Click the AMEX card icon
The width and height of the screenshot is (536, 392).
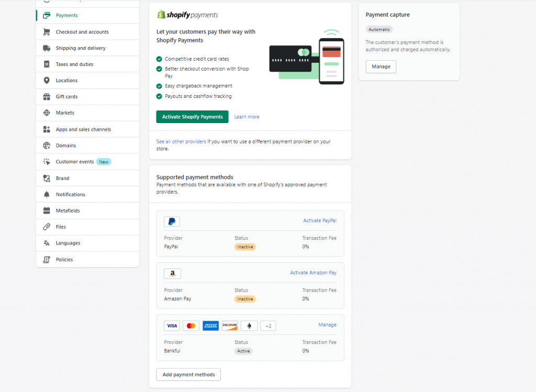tap(210, 326)
